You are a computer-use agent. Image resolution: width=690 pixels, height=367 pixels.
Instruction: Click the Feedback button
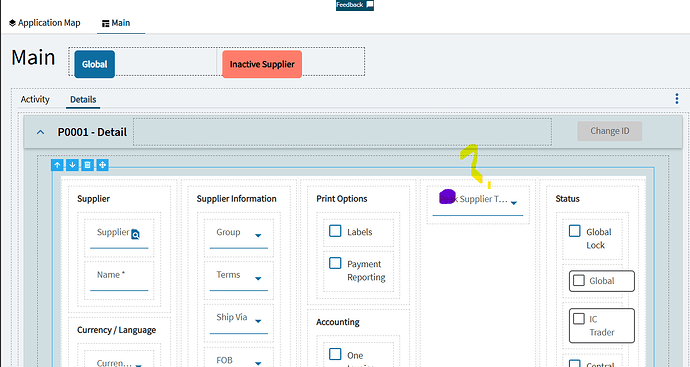click(355, 5)
